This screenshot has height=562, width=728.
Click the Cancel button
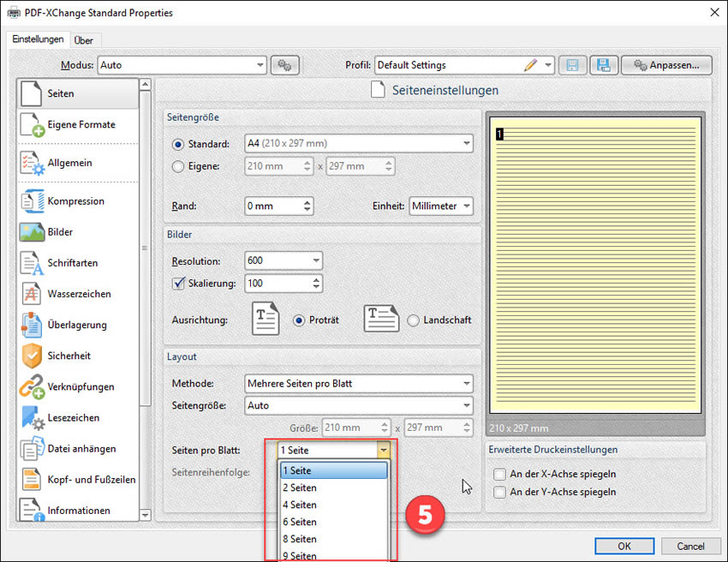point(690,547)
